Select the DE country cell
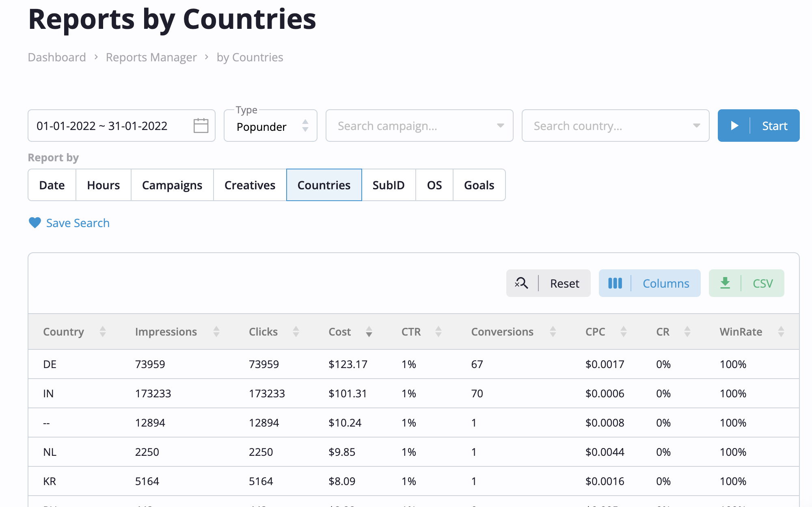812x507 pixels. [x=50, y=364]
